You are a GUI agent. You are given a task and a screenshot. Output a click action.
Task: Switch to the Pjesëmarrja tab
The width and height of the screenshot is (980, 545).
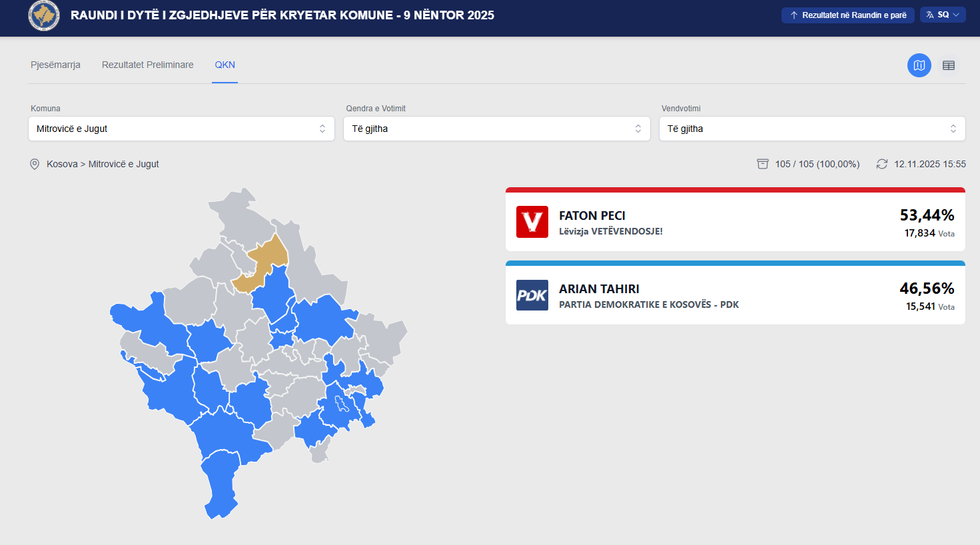click(x=55, y=65)
